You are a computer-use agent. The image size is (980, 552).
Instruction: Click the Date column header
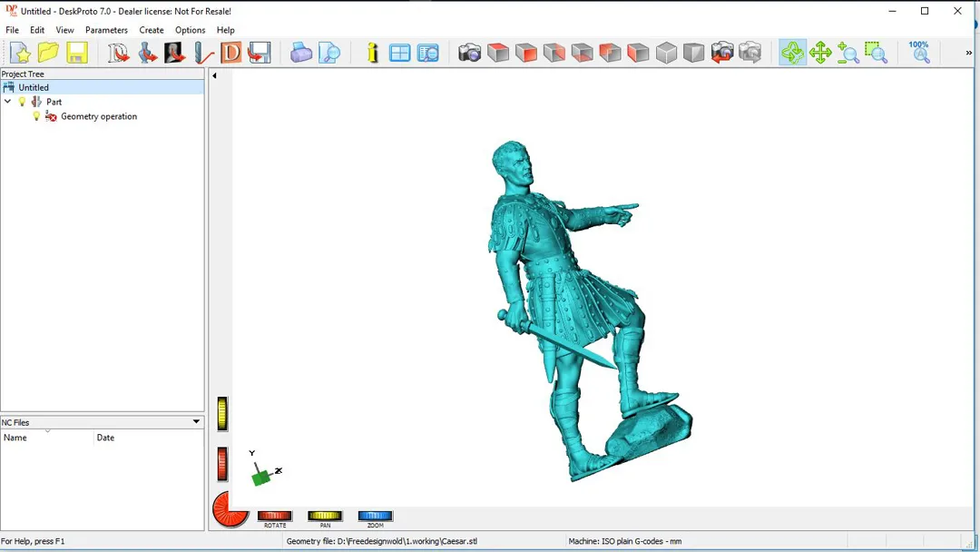[x=145, y=438]
